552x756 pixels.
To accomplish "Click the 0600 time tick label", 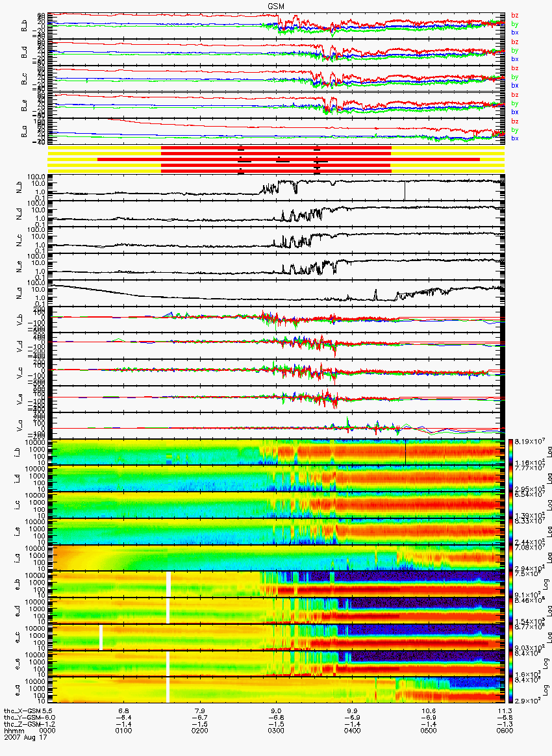I will pos(505,731).
